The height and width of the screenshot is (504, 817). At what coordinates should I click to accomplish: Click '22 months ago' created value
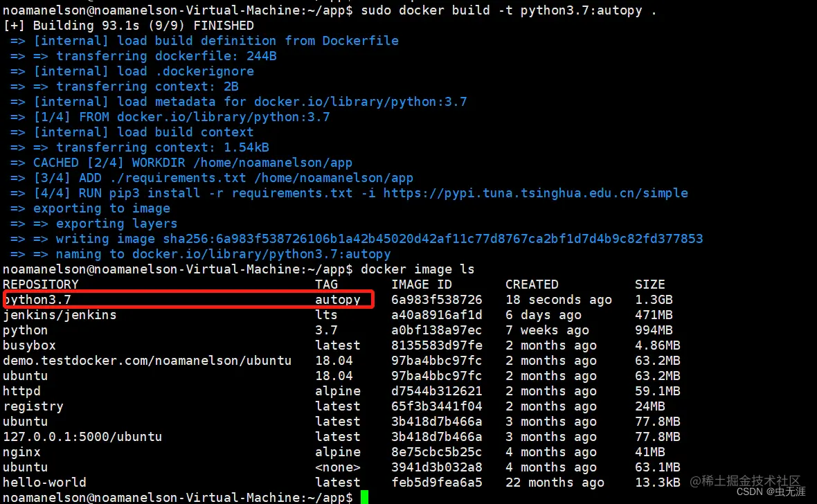point(555,482)
